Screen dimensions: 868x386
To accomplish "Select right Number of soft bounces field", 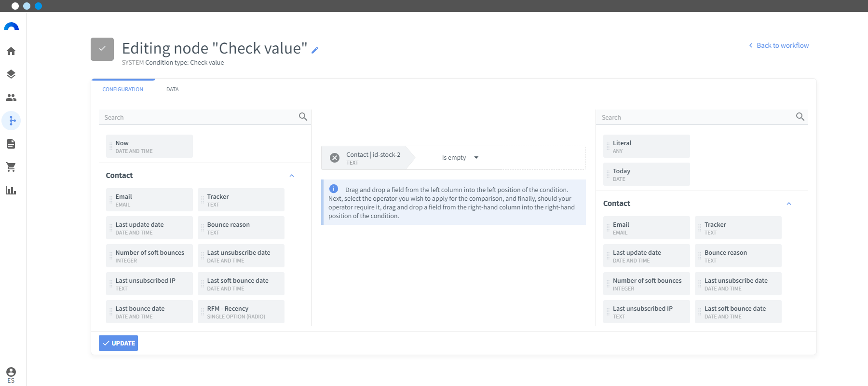I will pyautogui.click(x=647, y=284).
